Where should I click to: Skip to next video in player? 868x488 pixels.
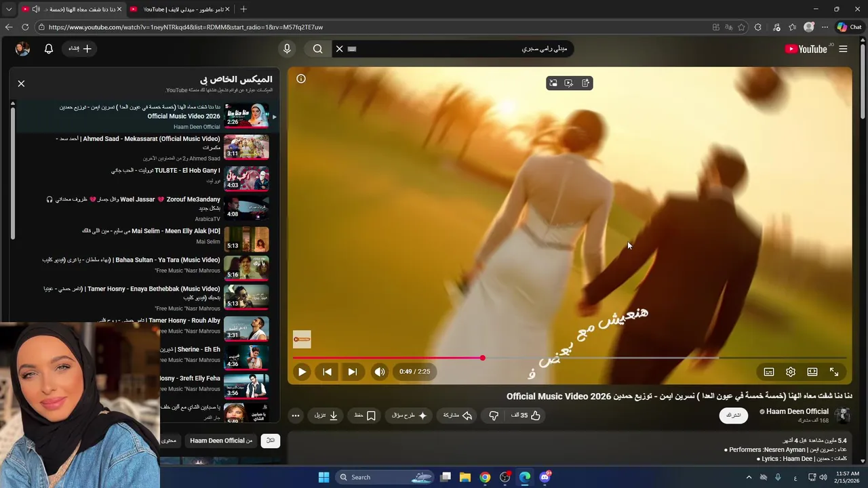coord(352,371)
